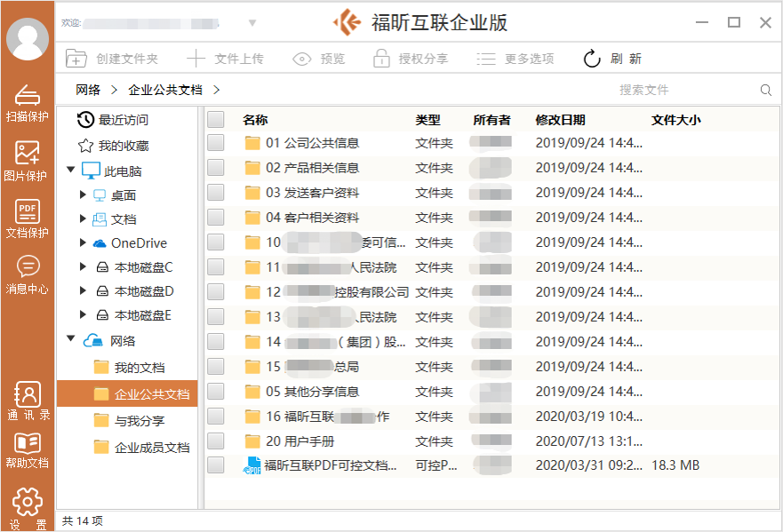Screen dimensions: 783x532
Task: Sort by 所有者 column header
Action: click(x=491, y=120)
